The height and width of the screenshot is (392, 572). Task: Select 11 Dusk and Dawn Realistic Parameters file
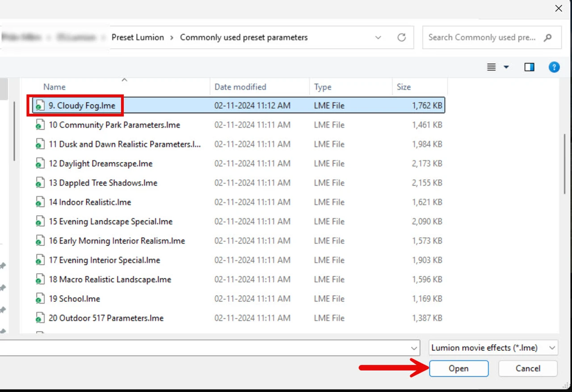coord(125,144)
